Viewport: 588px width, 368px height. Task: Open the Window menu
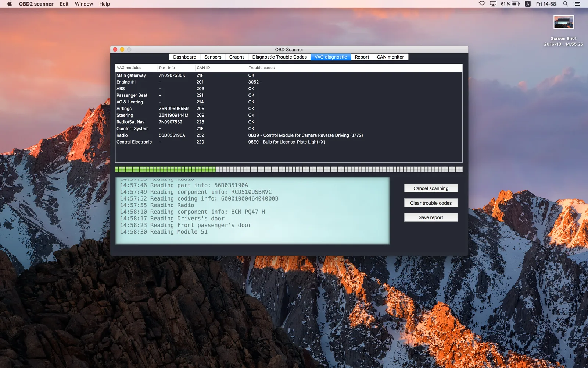tap(84, 4)
